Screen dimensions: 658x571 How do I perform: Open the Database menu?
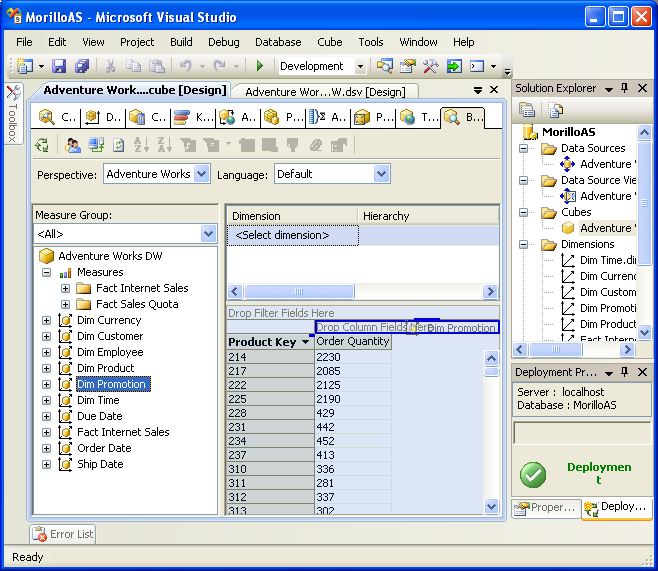pos(278,42)
